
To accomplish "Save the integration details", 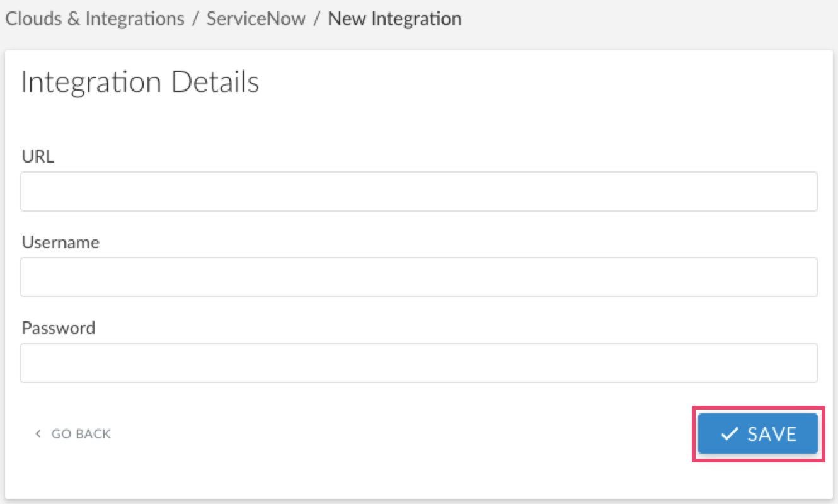I will (758, 434).
